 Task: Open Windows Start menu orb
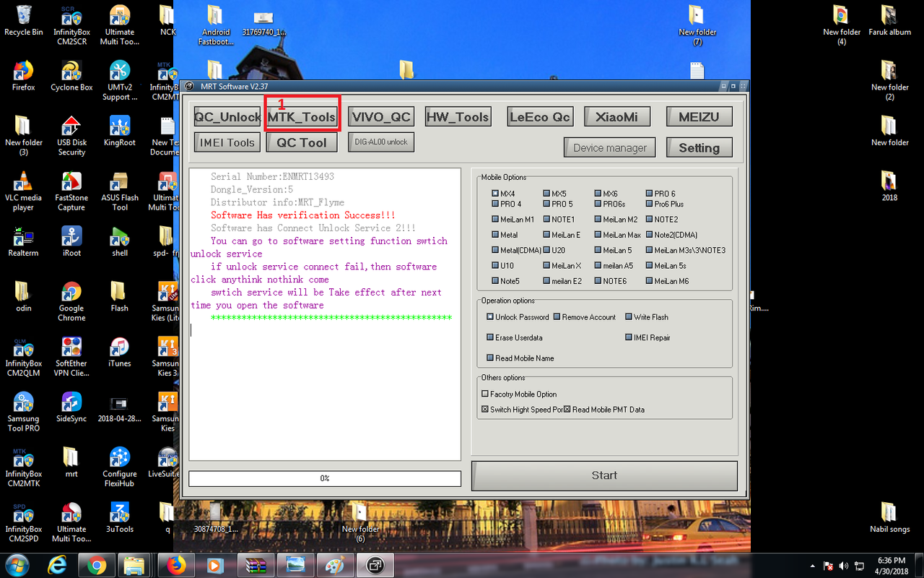tap(17, 564)
